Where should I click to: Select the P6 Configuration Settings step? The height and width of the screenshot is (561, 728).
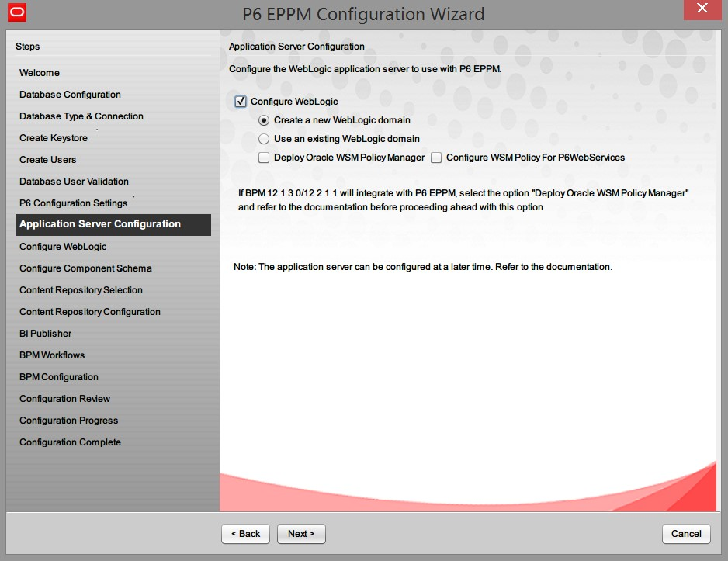coord(74,203)
